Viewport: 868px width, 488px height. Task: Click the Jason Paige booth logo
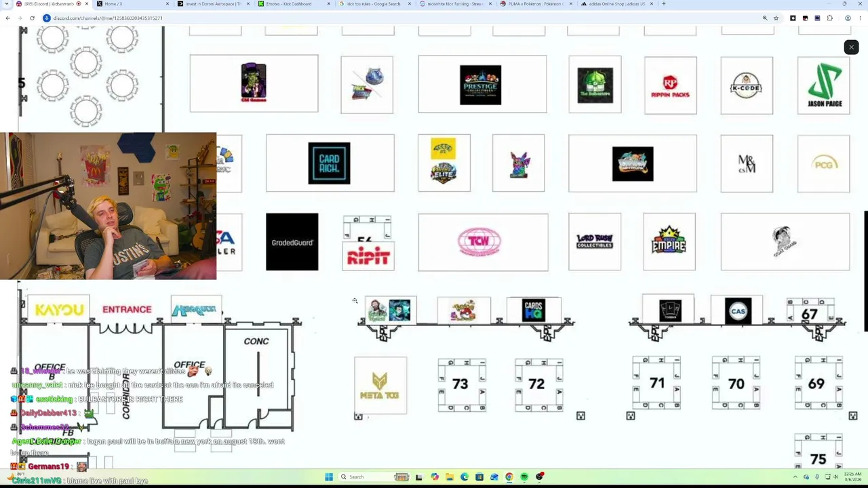pos(824,85)
